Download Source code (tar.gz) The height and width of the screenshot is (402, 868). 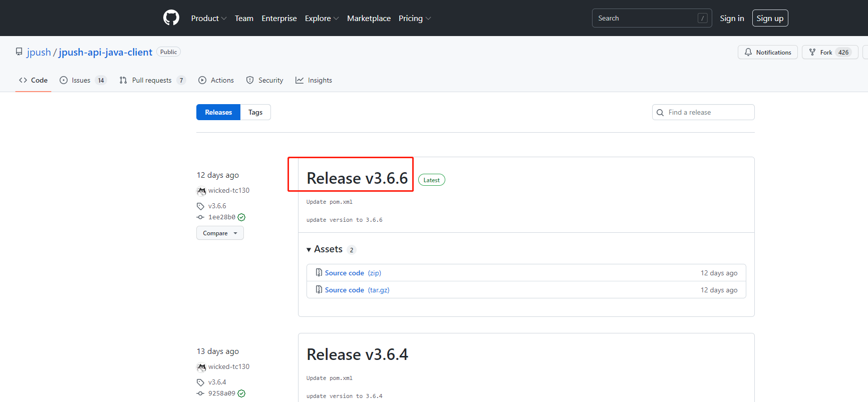(357, 290)
